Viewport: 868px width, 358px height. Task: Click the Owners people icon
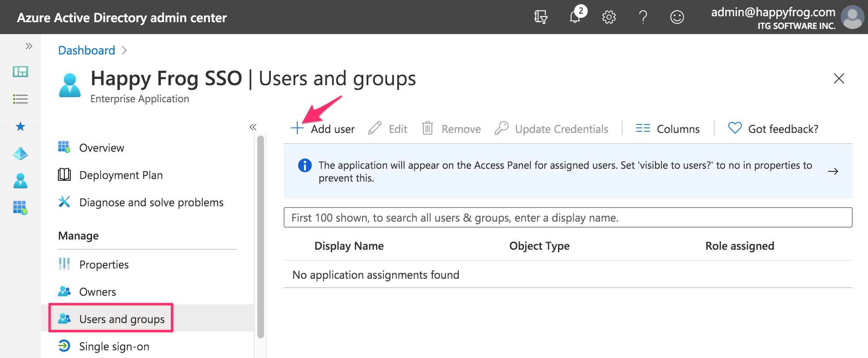click(x=64, y=292)
